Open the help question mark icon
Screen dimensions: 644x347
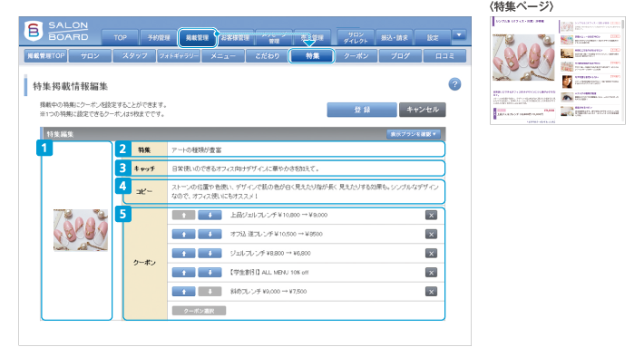pos(454,84)
